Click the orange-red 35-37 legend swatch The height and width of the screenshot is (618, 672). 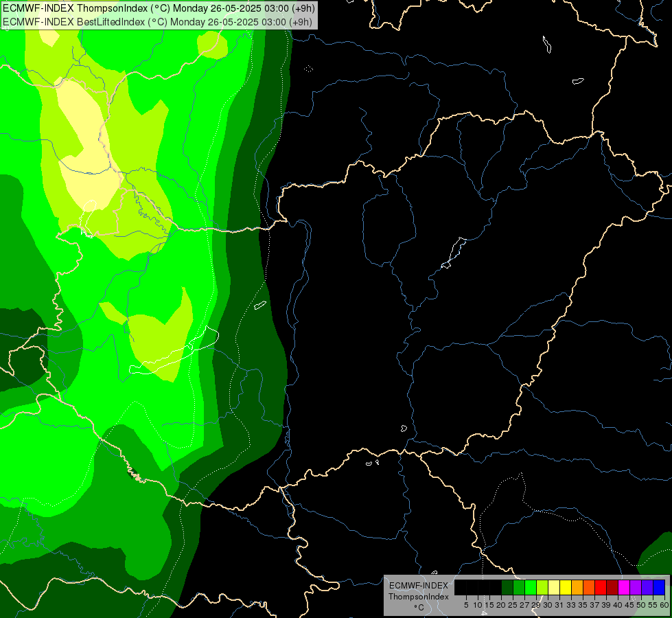pos(589,587)
